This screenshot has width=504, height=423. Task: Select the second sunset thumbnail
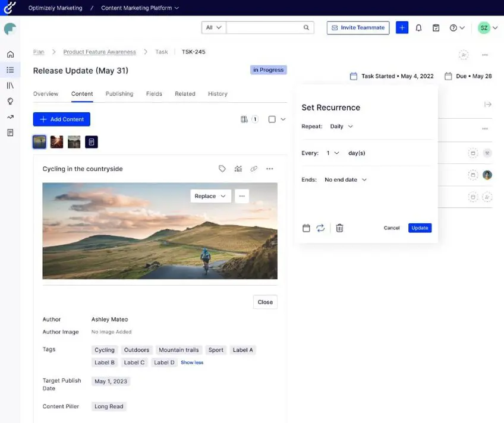point(56,142)
